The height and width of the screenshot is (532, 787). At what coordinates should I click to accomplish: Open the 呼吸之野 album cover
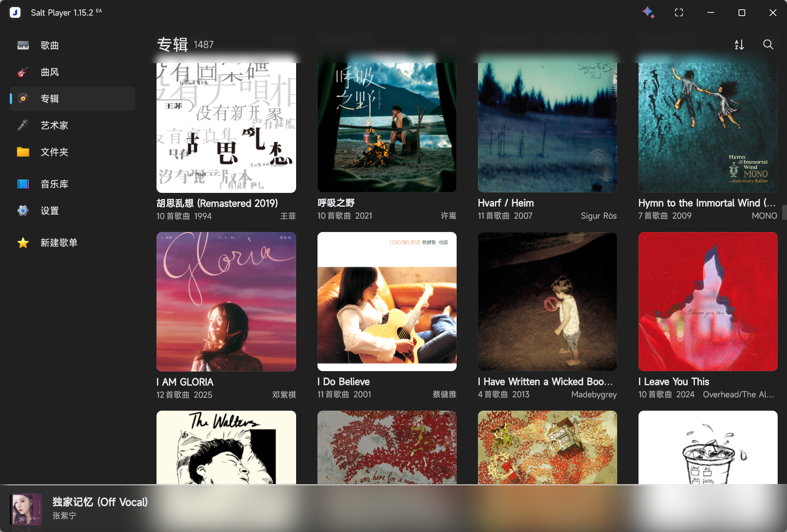tap(387, 128)
